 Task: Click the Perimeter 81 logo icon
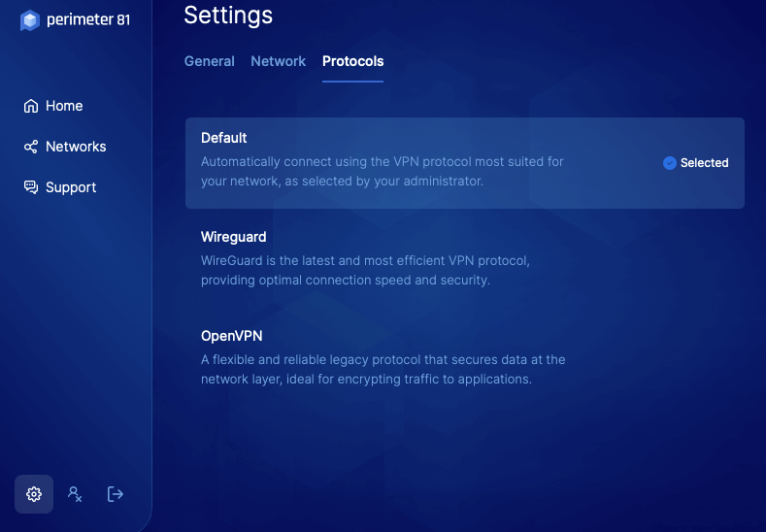(x=30, y=20)
